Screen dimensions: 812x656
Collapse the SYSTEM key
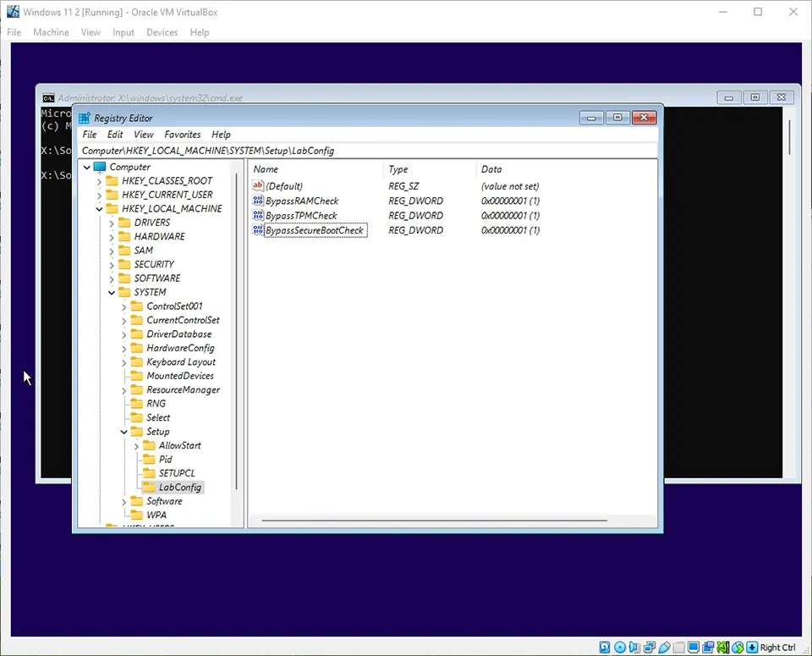click(x=112, y=293)
